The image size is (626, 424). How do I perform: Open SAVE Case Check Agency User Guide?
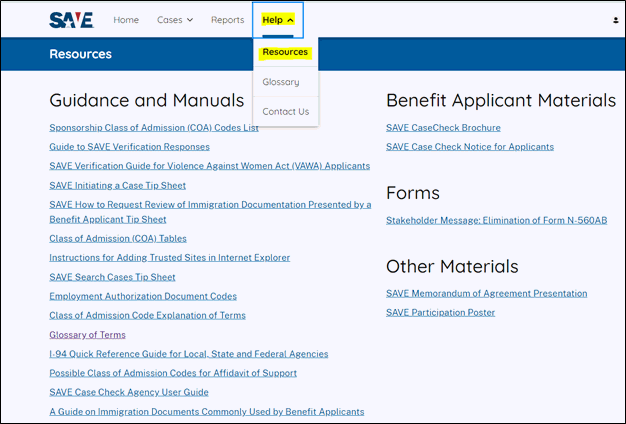(x=129, y=392)
